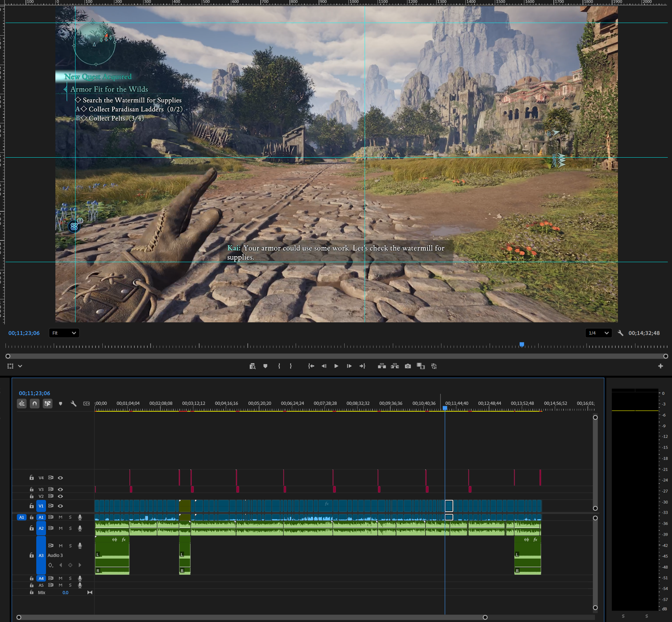Hide the V2 track output eye
Screen dimensions: 672x622
[60, 496]
